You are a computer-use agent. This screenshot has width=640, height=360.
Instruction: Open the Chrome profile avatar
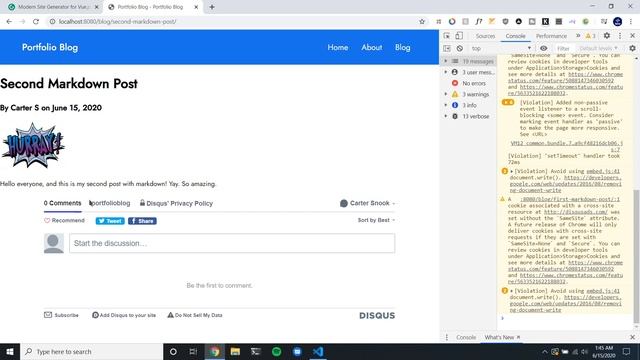[618, 22]
